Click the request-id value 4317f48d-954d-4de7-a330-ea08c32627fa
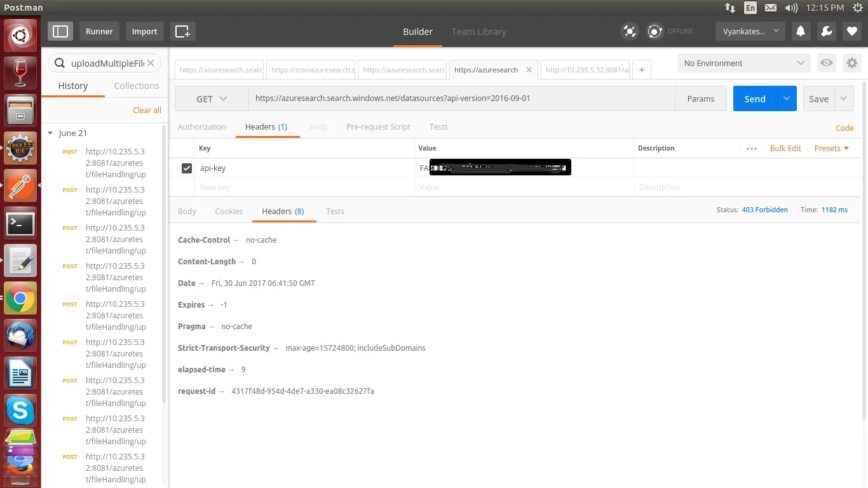868x488 pixels. click(x=302, y=391)
